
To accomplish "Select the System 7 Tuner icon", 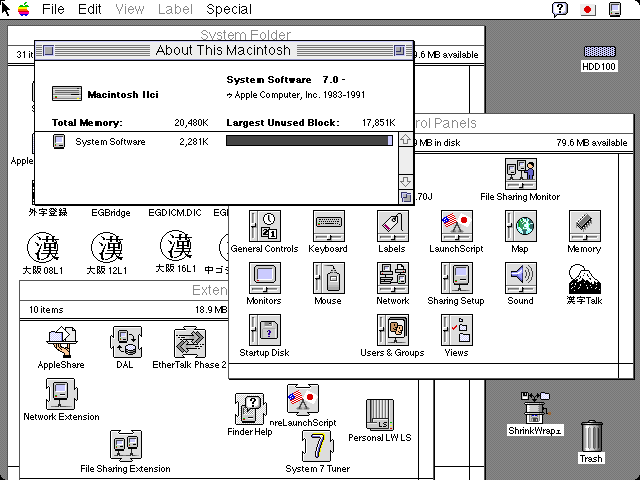I will tap(318, 445).
